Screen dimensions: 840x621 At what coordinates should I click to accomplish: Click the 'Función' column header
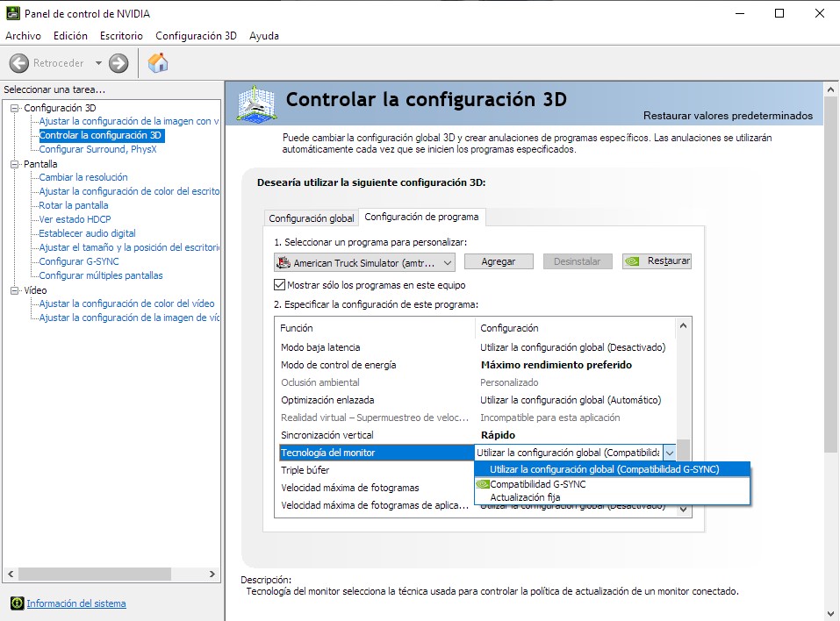[x=375, y=328]
